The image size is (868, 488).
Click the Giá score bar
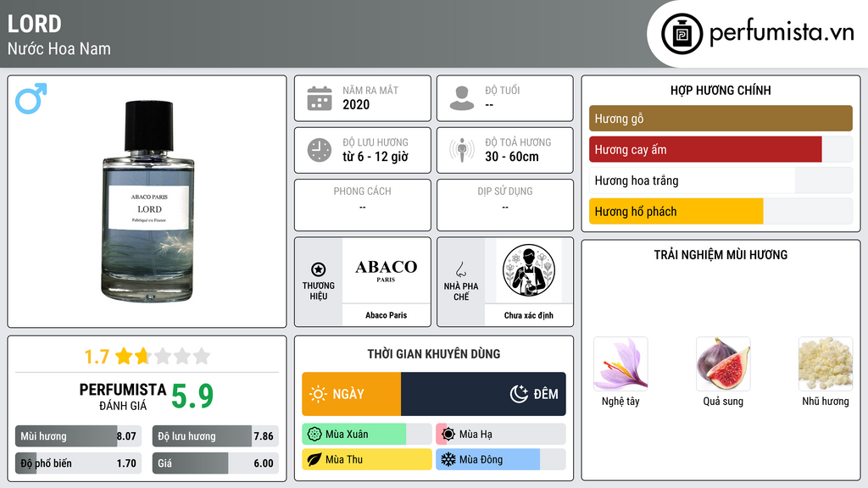[215, 463]
